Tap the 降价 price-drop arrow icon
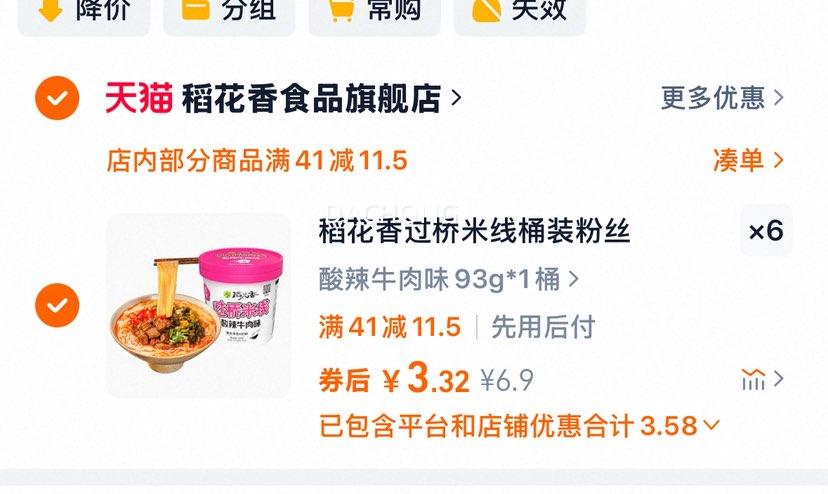The image size is (828, 494). (x=51, y=9)
